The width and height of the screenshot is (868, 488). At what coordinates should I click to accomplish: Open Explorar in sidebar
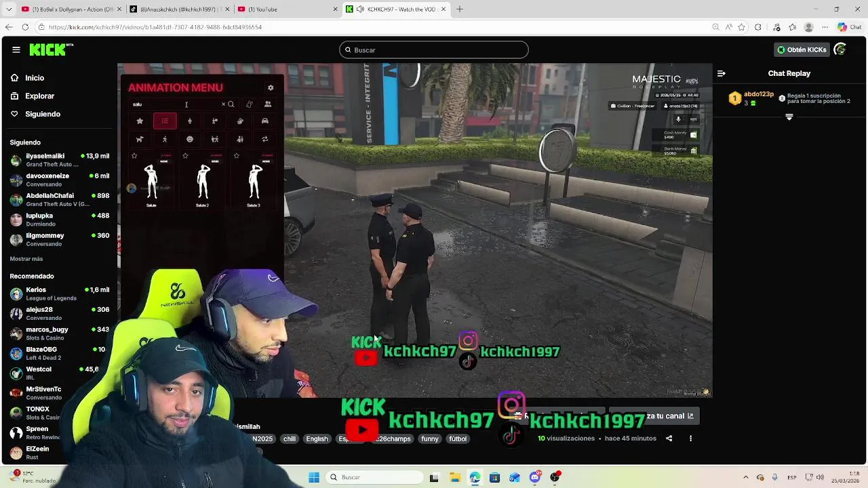[32, 96]
